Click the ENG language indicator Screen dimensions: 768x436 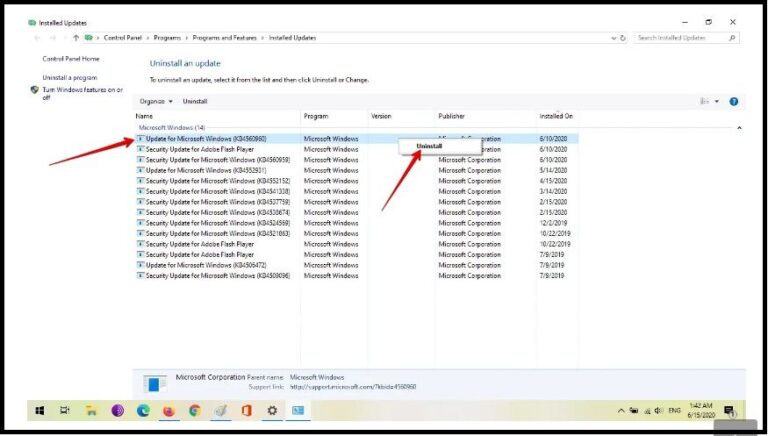674,411
